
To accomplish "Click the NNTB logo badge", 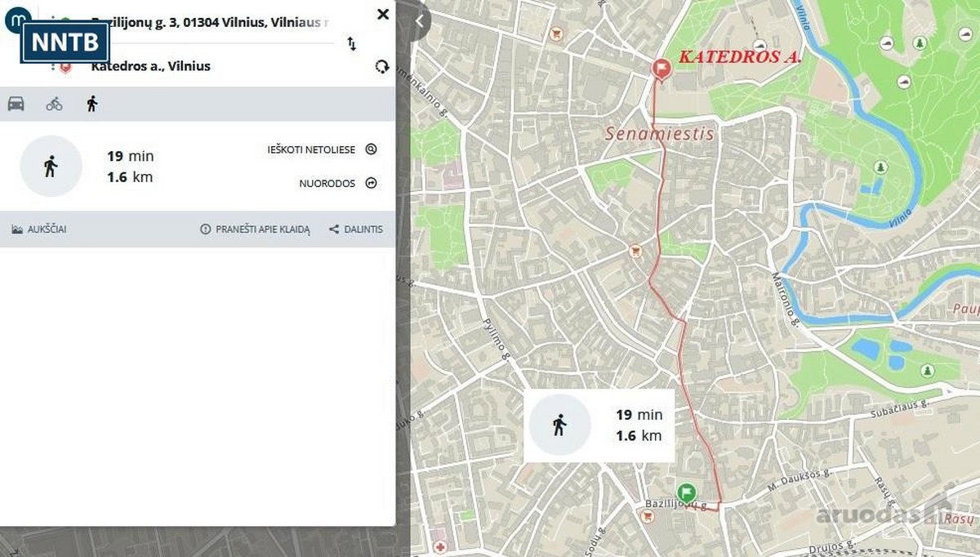I will (x=65, y=42).
